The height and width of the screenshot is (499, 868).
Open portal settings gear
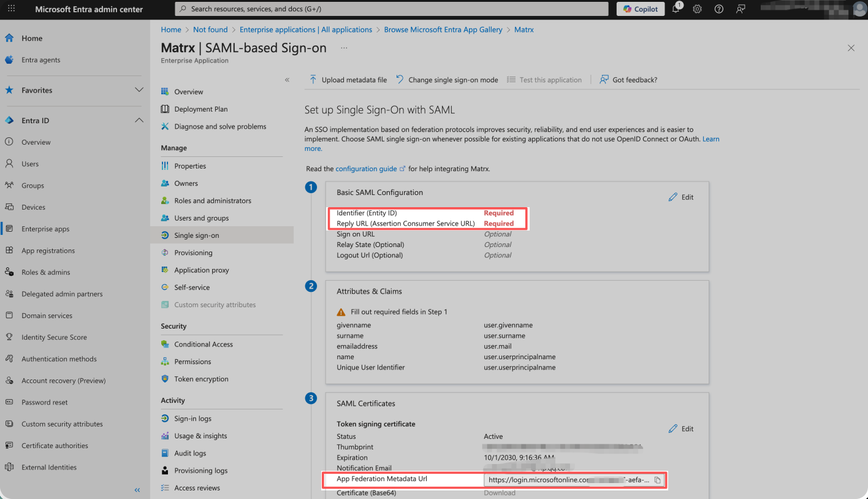[x=698, y=9]
